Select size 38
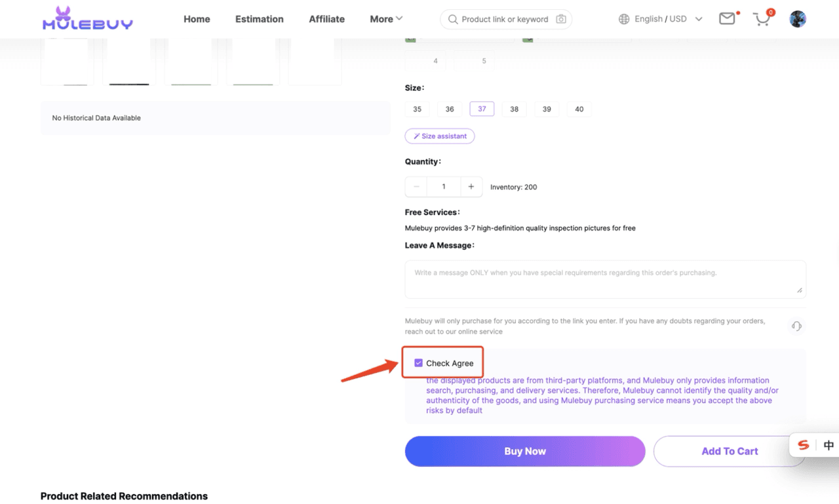The height and width of the screenshot is (504, 839). [x=514, y=109]
